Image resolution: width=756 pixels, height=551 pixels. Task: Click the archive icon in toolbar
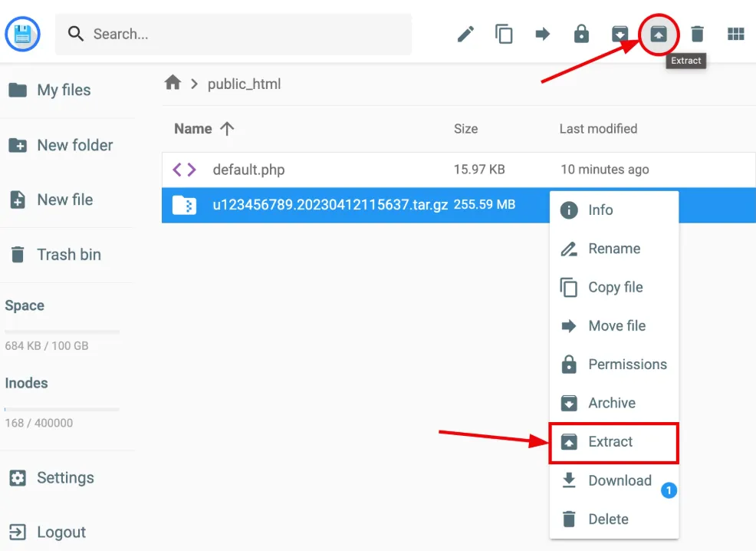(x=620, y=35)
